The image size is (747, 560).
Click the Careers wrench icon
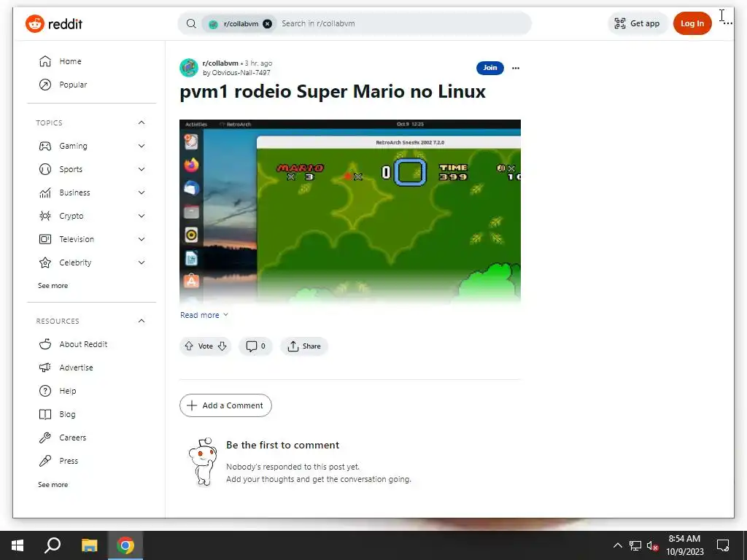[x=44, y=437]
